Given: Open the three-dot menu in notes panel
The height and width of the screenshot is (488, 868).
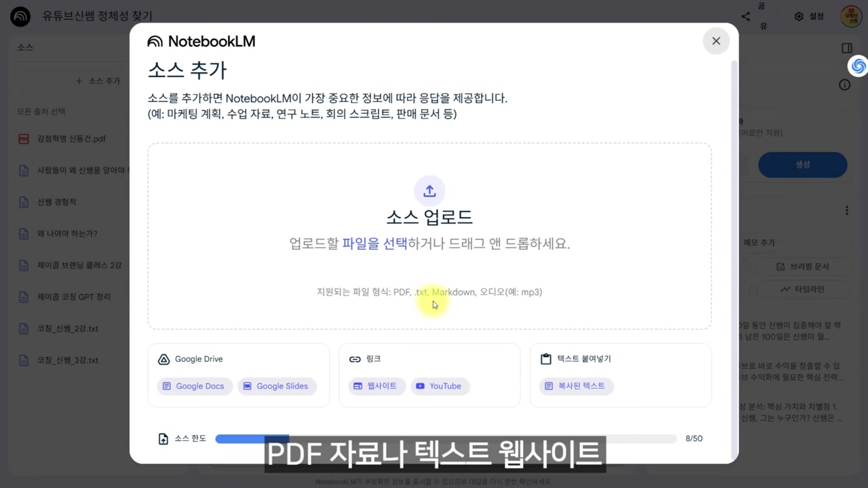Looking at the screenshot, I should (x=847, y=210).
